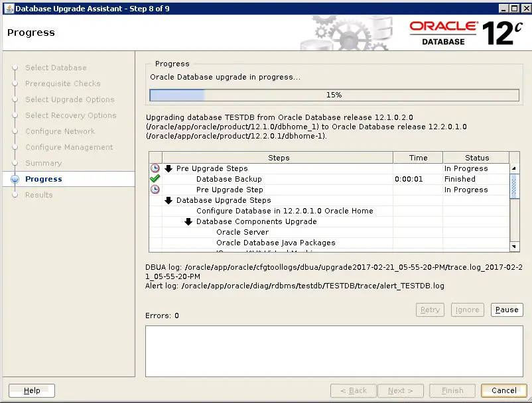Go to Select Upgrade Options step
The height and width of the screenshot is (403, 532).
click(x=70, y=99)
